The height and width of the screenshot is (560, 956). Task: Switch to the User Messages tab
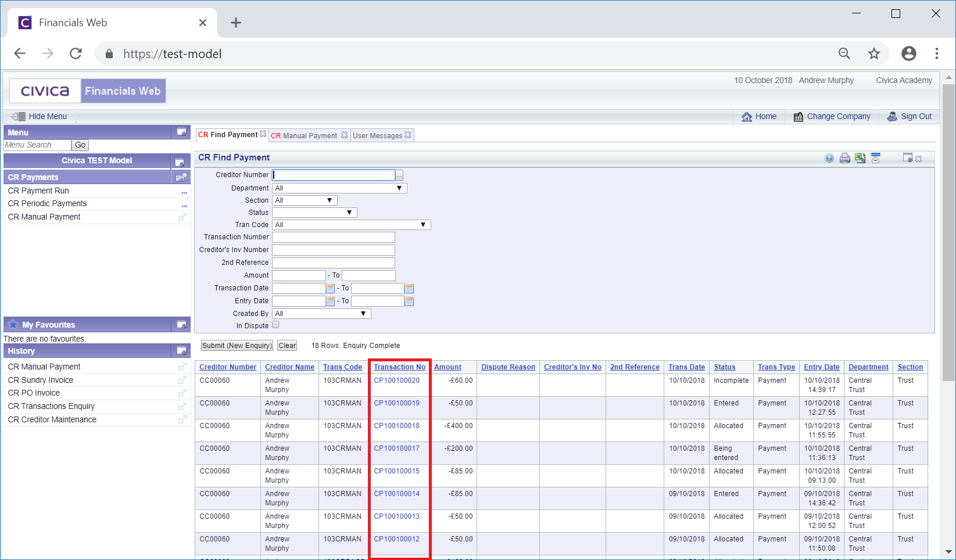point(378,136)
